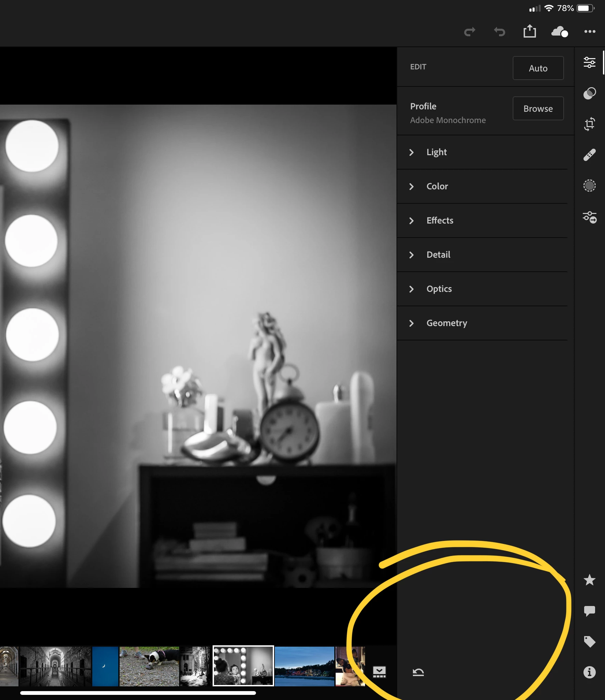Click the Geometry section label

click(447, 323)
